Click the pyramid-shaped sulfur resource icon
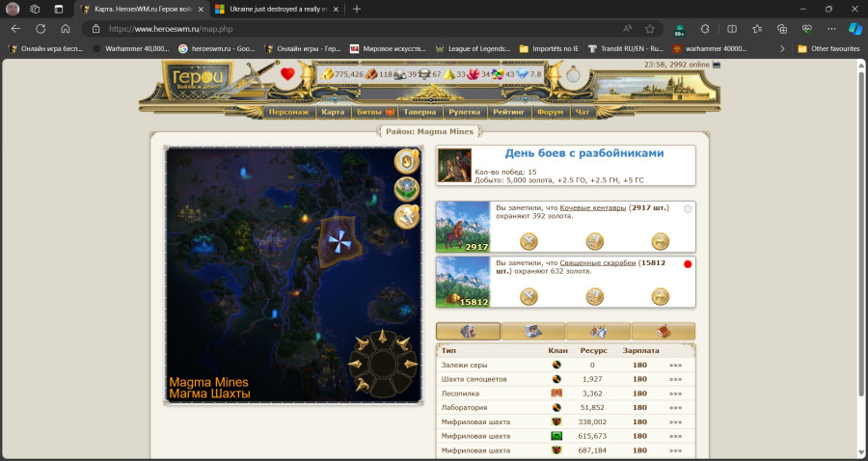The width and height of the screenshot is (868, 461). coord(448,74)
